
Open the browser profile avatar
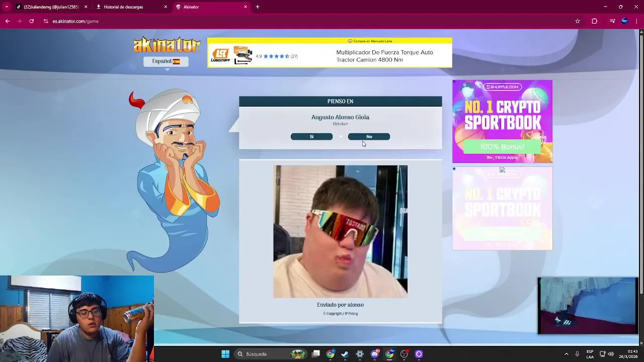pos(624,21)
